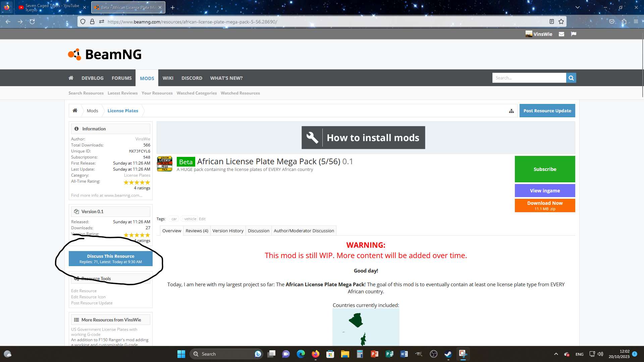Screen dimensions: 644x362
Task: Click the browser address bar URL
Action: pyautogui.click(x=192, y=22)
